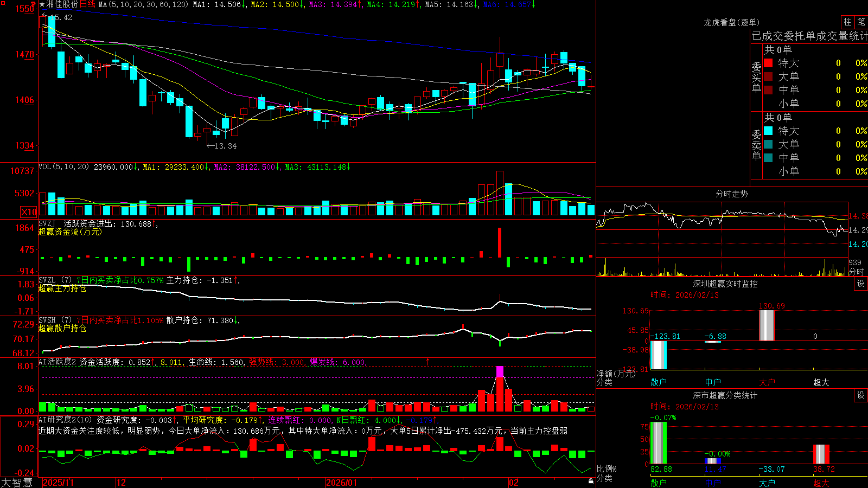Select 超大 category under 深市超赢分类统计
This screenshot has width=868, height=488.
(821, 483)
